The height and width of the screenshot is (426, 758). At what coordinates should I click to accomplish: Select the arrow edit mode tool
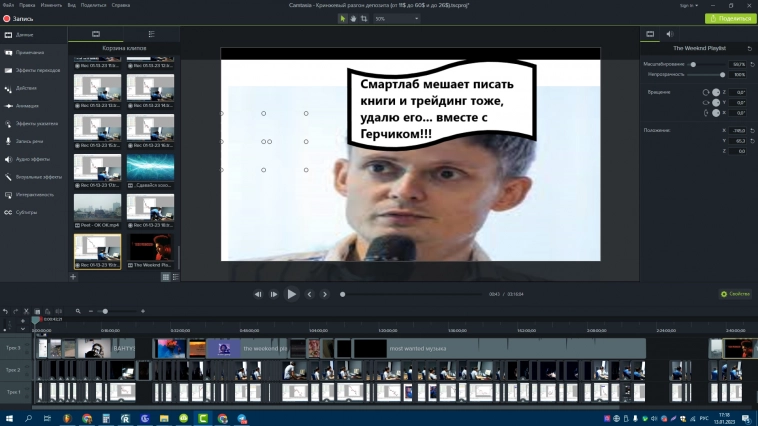pyautogui.click(x=342, y=18)
